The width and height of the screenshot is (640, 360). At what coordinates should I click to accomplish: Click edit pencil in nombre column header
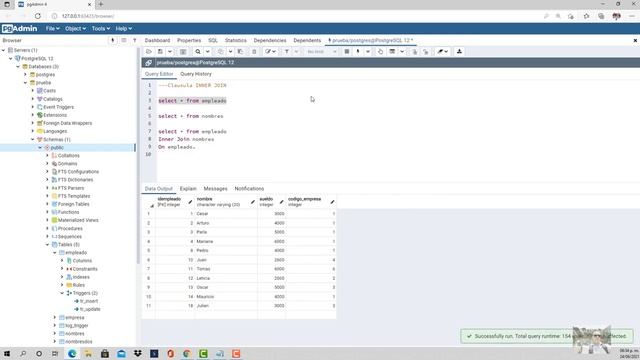point(253,202)
